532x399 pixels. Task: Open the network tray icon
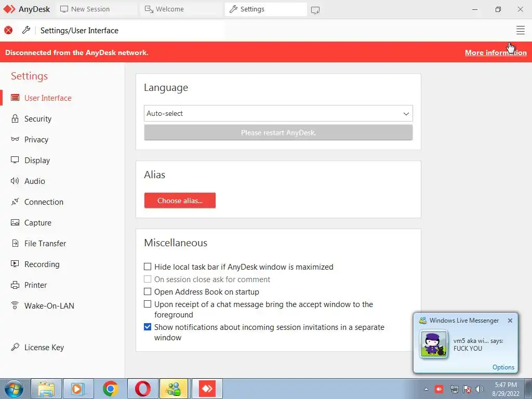tap(454, 389)
